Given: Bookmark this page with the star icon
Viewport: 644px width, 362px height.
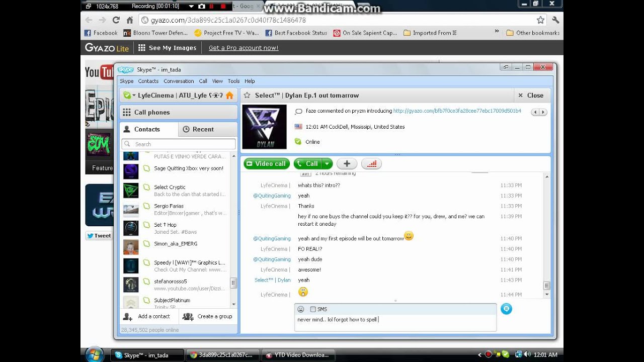Looking at the screenshot, I should tap(540, 20).
